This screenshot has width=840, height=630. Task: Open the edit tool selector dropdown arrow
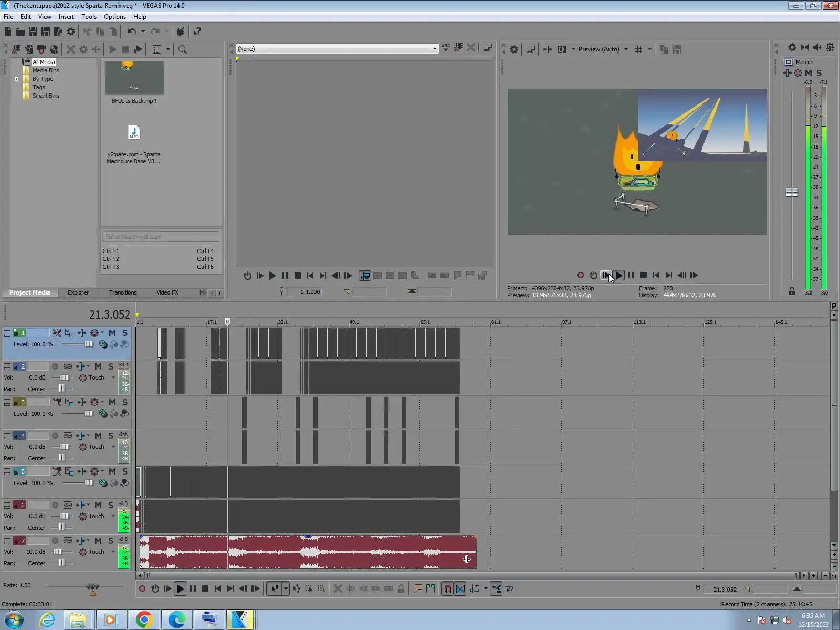(286, 589)
